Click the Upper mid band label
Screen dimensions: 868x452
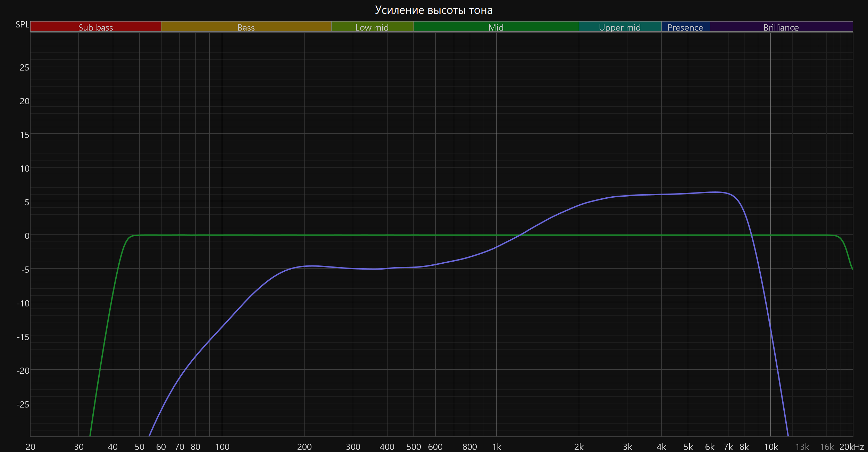click(620, 27)
